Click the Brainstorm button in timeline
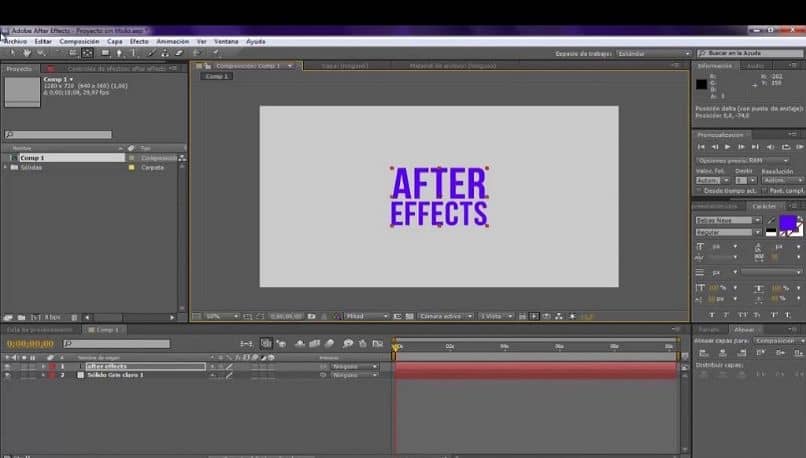This screenshot has width=806, height=458. point(348,343)
